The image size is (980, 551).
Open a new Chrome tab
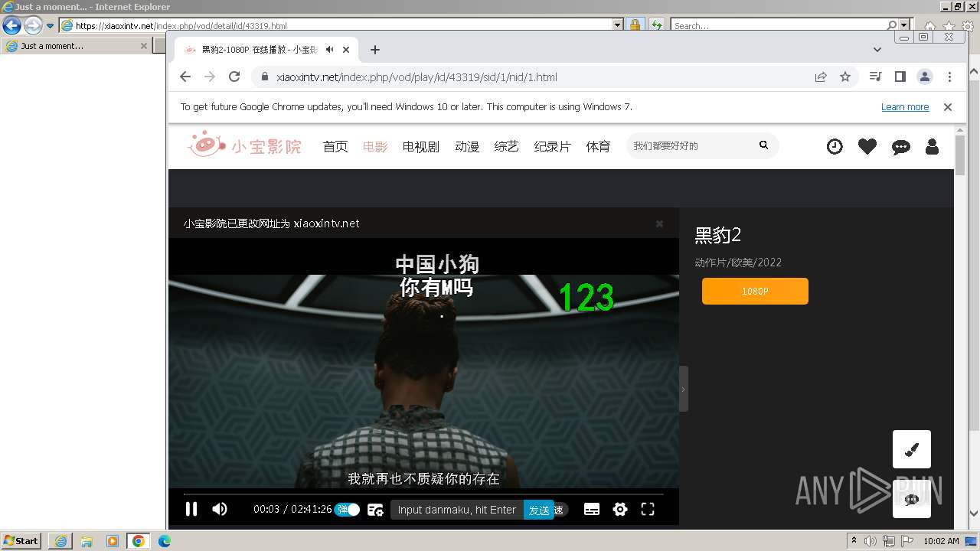[374, 50]
